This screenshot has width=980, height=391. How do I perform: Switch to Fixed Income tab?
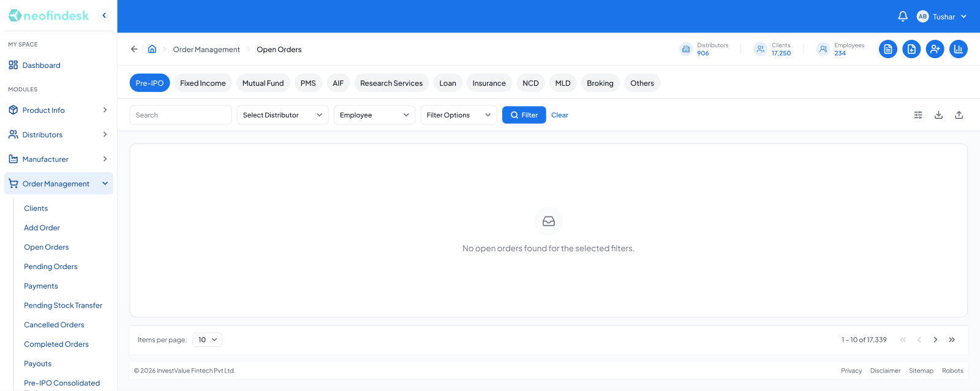[203, 83]
